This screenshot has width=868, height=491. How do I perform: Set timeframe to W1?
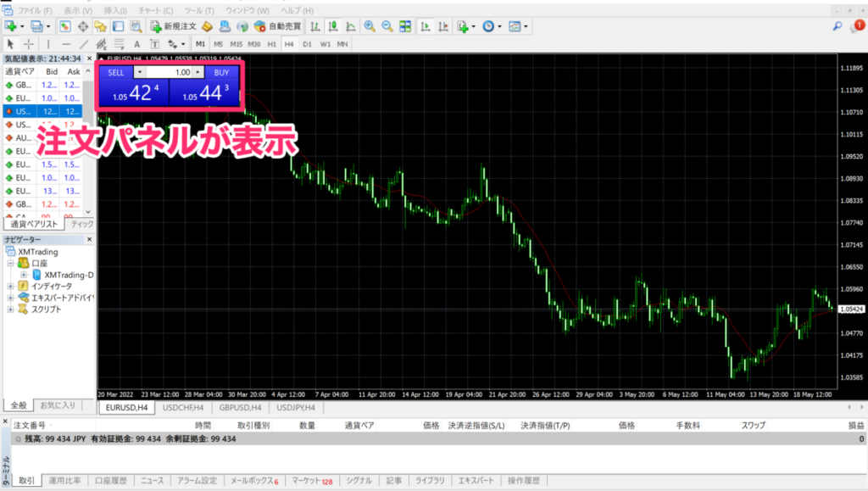[325, 44]
